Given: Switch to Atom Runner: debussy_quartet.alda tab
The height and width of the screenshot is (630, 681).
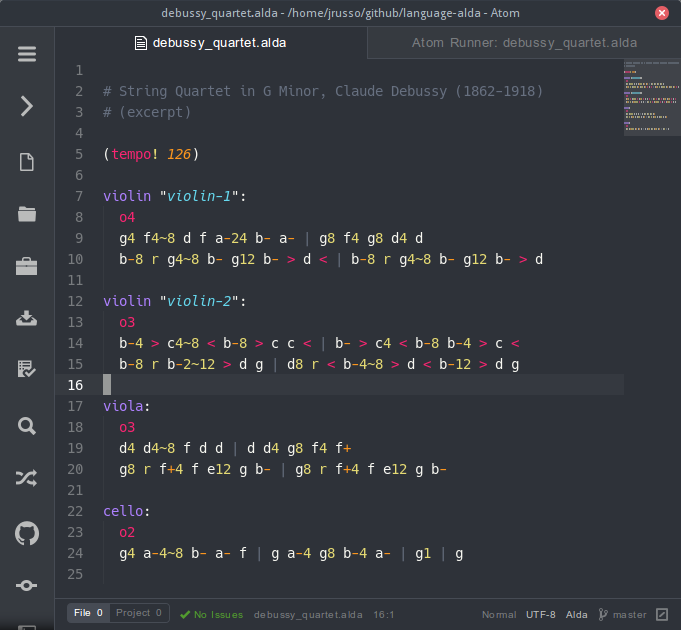Looking at the screenshot, I should (x=524, y=43).
